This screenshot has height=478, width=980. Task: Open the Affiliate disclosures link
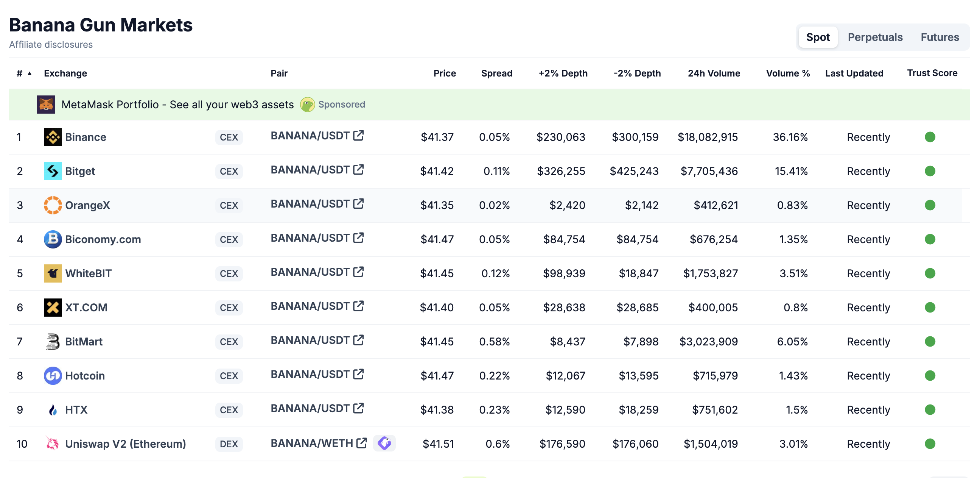51,45
